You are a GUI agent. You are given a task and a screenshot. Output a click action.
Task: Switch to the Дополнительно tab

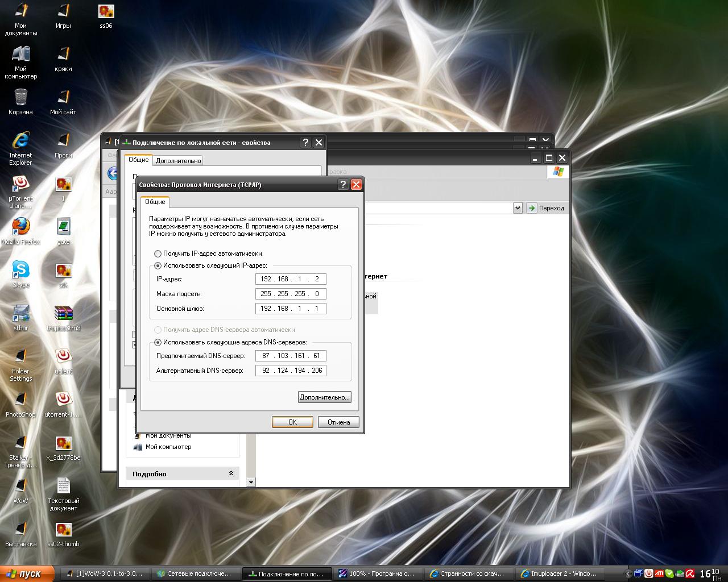[x=178, y=161]
